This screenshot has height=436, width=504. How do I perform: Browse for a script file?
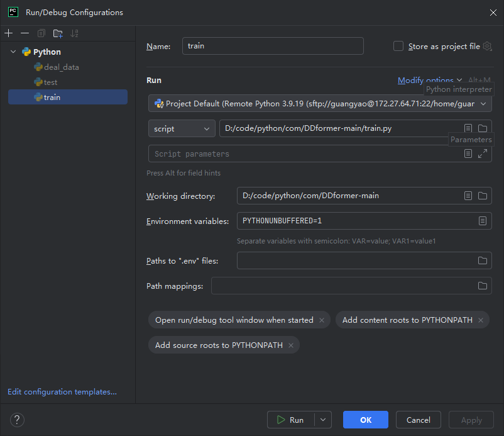pos(482,128)
